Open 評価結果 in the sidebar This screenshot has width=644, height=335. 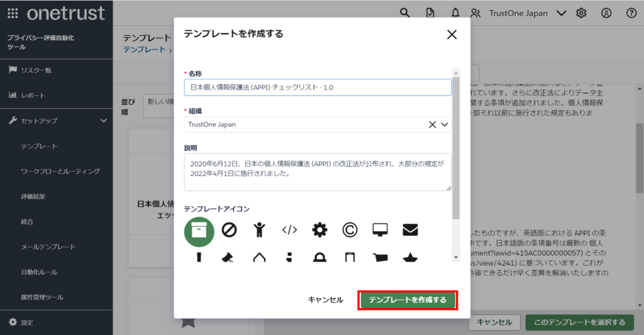(33, 197)
